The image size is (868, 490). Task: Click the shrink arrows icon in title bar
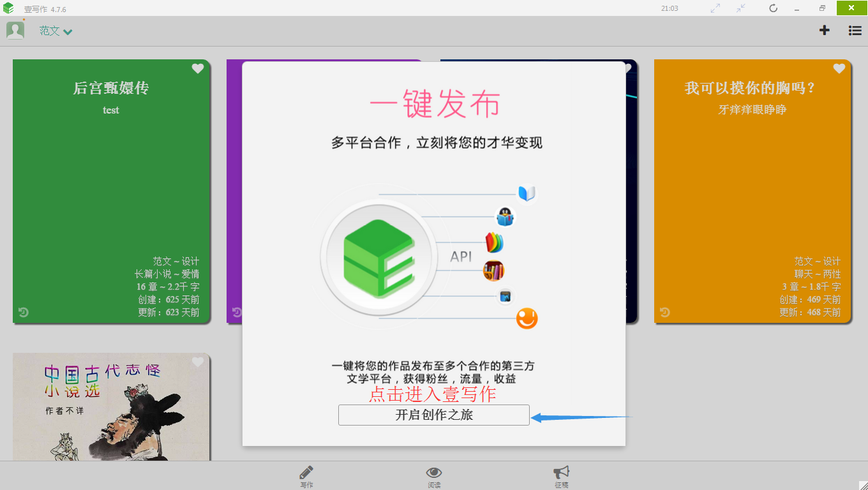(x=740, y=8)
